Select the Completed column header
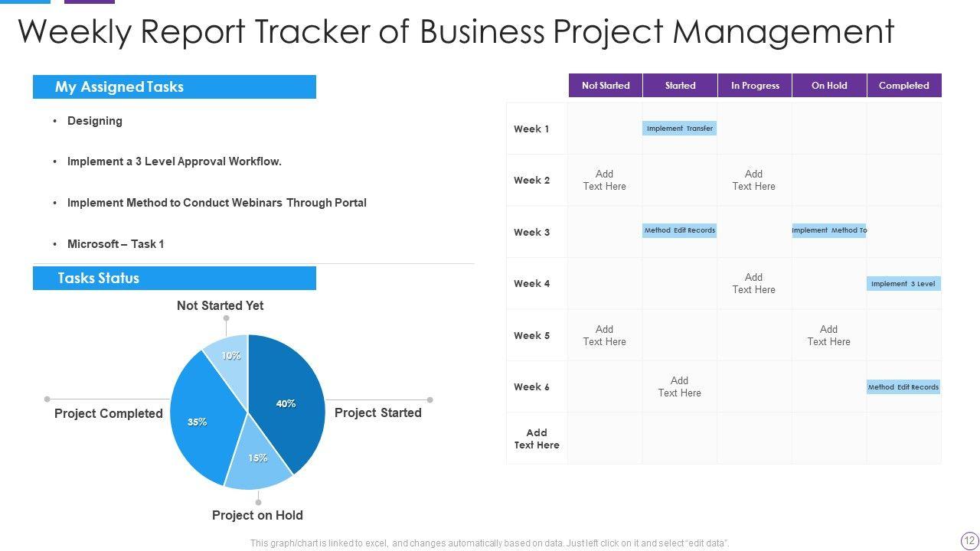This screenshot has height=551, width=980. click(903, 86)
